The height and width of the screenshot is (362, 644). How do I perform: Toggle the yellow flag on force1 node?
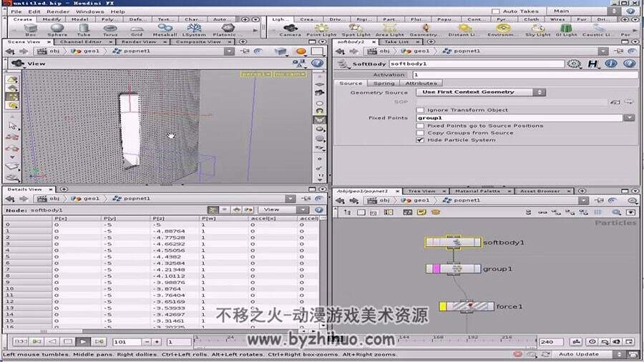443,306
